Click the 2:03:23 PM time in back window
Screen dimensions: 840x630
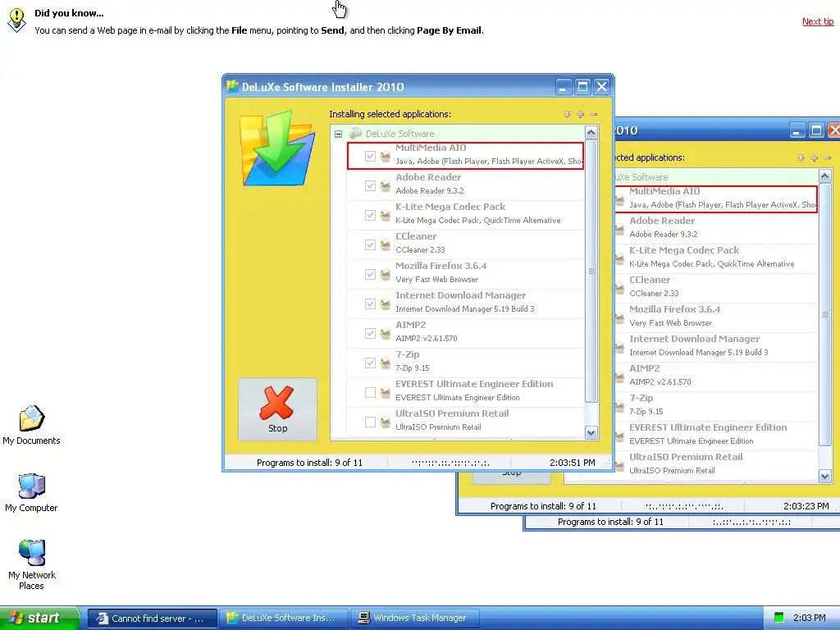806,505
